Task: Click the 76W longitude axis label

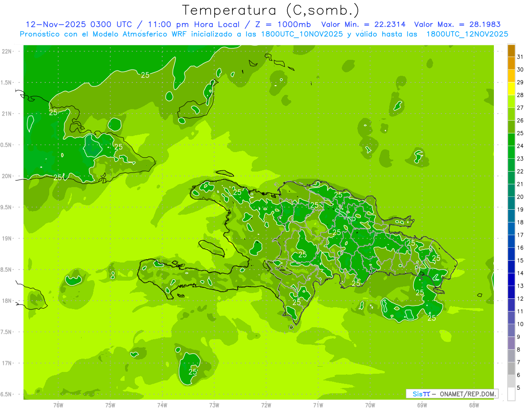Action: pos(58,405)
